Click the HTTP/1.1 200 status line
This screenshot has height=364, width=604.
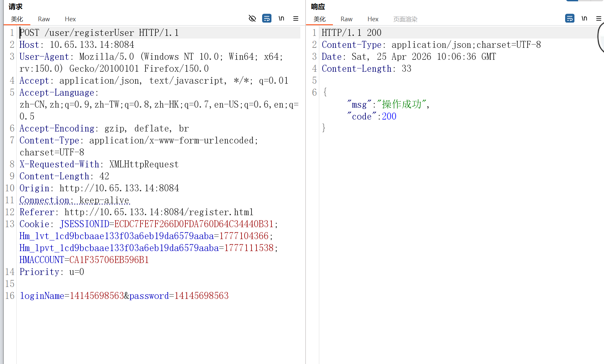click(x=352, y=33)
